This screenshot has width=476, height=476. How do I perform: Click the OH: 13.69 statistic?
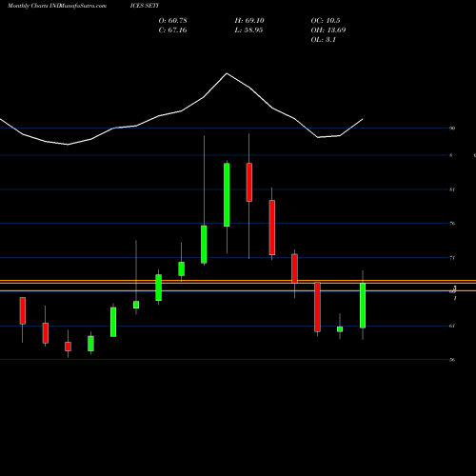328,30
